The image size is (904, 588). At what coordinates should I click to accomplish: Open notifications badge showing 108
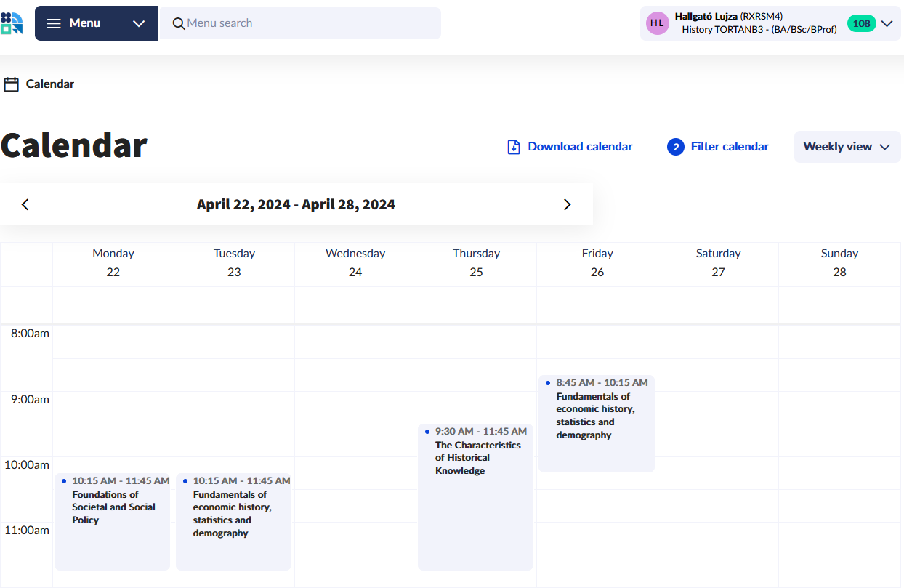click(861, 23)
